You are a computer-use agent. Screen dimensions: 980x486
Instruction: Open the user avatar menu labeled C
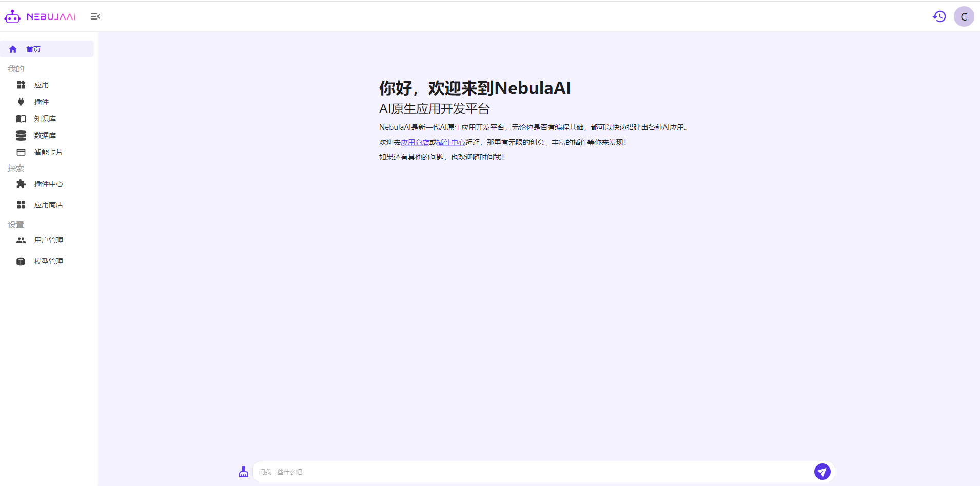[x=964, y=16]
